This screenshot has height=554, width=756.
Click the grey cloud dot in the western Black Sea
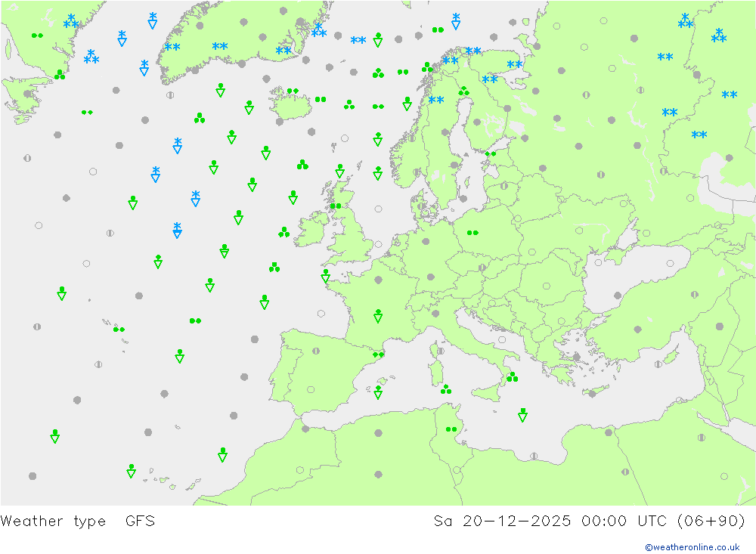(618, 296)
